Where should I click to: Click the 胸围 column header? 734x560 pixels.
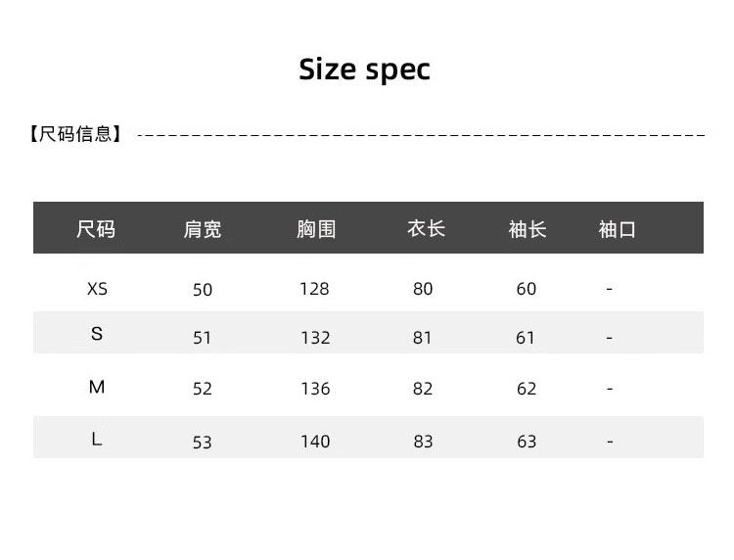[x=315, y=229]
